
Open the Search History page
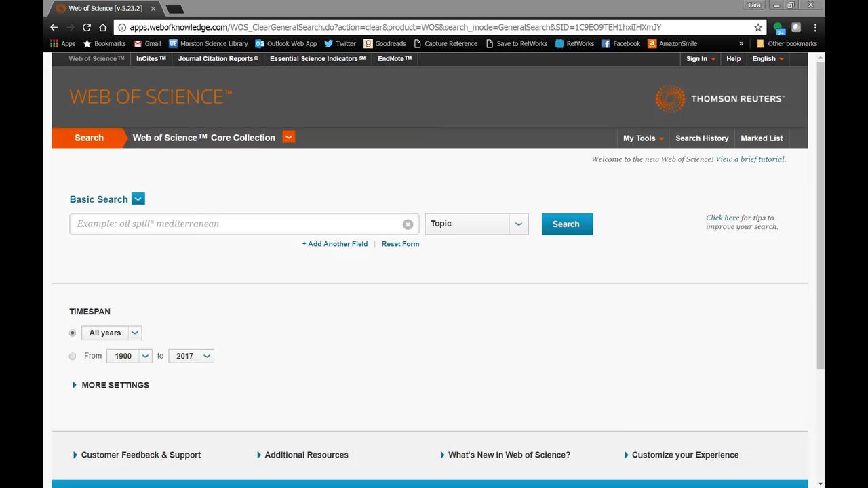coord(702,138)
